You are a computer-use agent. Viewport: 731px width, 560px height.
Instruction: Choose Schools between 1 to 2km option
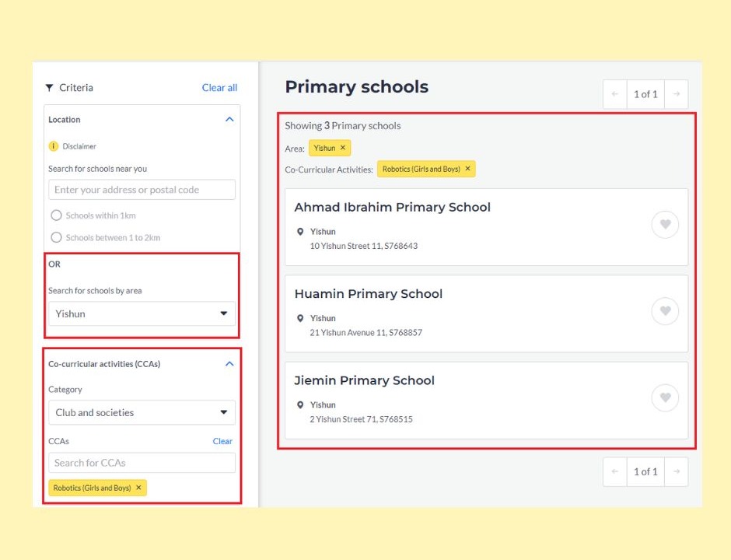coord(55,237)
